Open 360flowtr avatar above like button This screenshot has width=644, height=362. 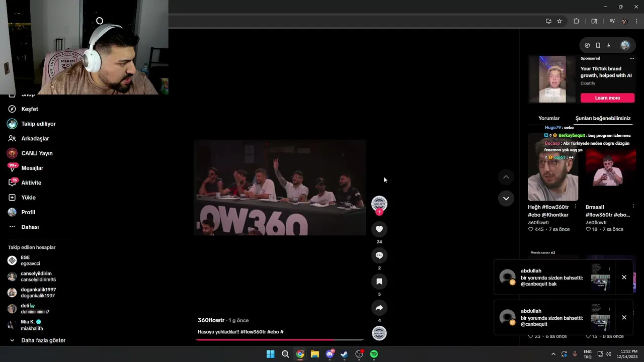click(x=379, y=203)
